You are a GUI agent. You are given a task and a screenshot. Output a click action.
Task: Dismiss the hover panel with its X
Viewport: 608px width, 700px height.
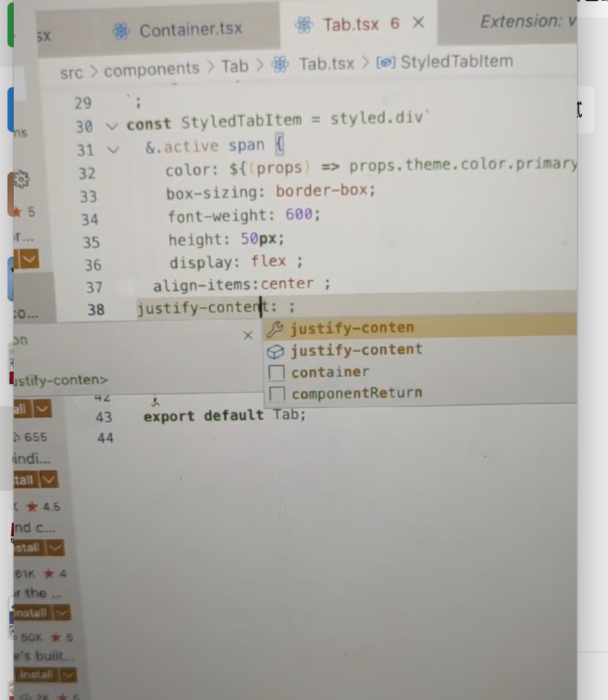coord(248,335)
